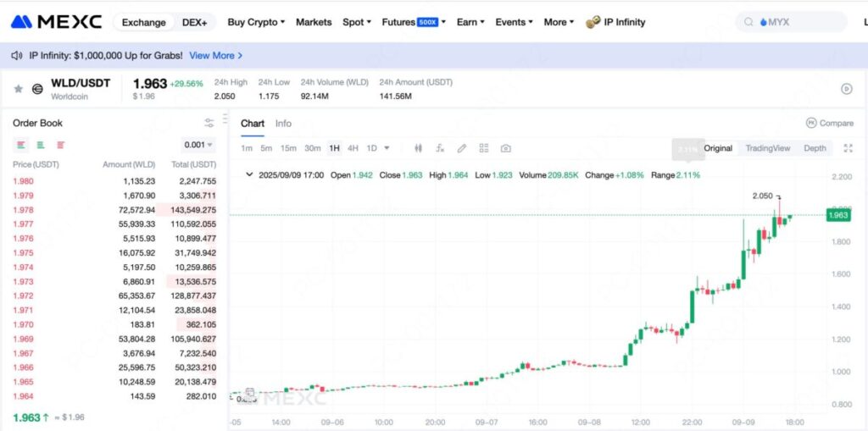Click the video tutorial play icon
This screenshot has width=868, height=431.
tap(847, 89)
